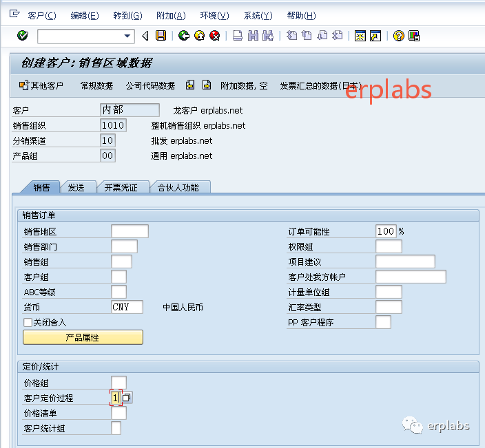Open the command field dropdown arrow
Viewport: 485px width, 448px height.
pyautogui.click(x=127, y=36)
